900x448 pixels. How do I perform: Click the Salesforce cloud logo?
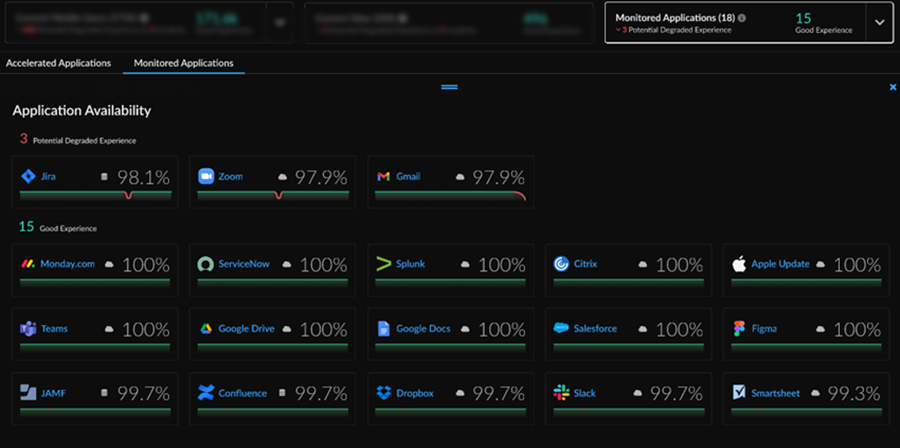[x=561, y=328]
